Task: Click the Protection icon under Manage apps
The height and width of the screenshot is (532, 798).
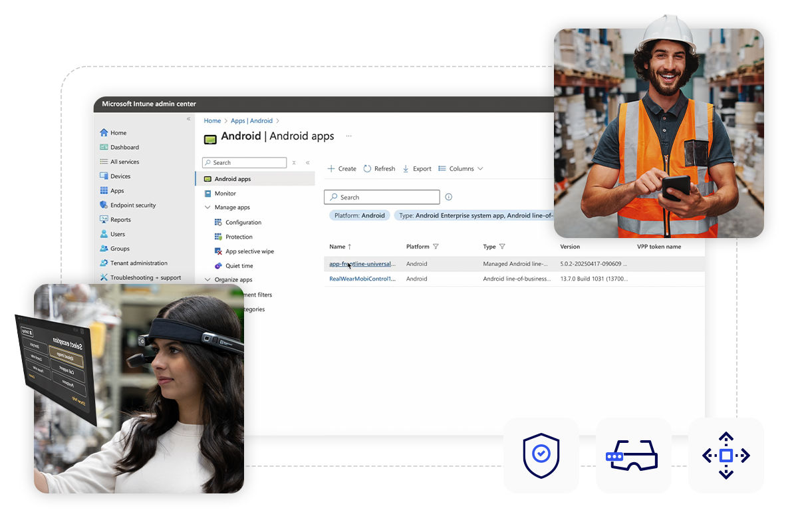Action: (x=218, y=237)
